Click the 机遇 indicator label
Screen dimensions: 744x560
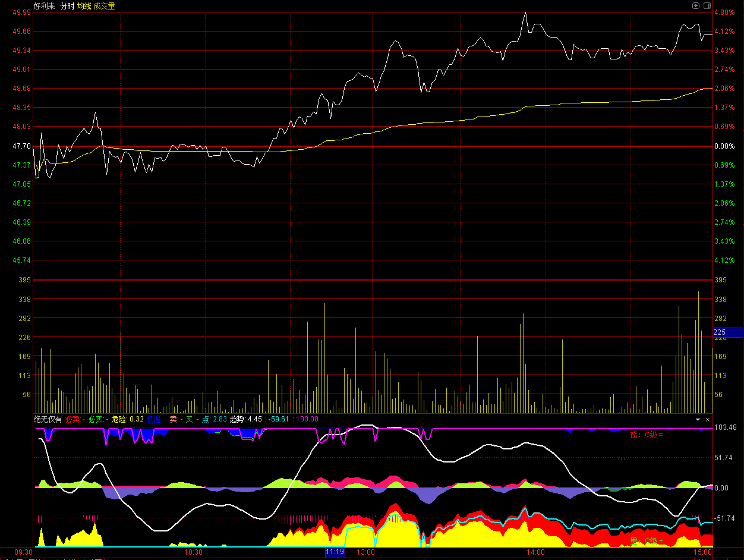(x=154, y=419)
